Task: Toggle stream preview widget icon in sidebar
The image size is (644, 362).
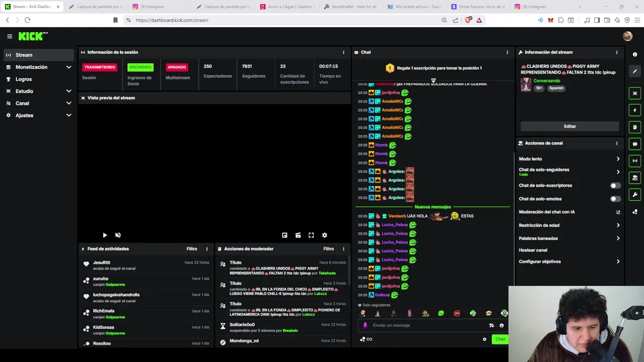Action: click(635, 93)
